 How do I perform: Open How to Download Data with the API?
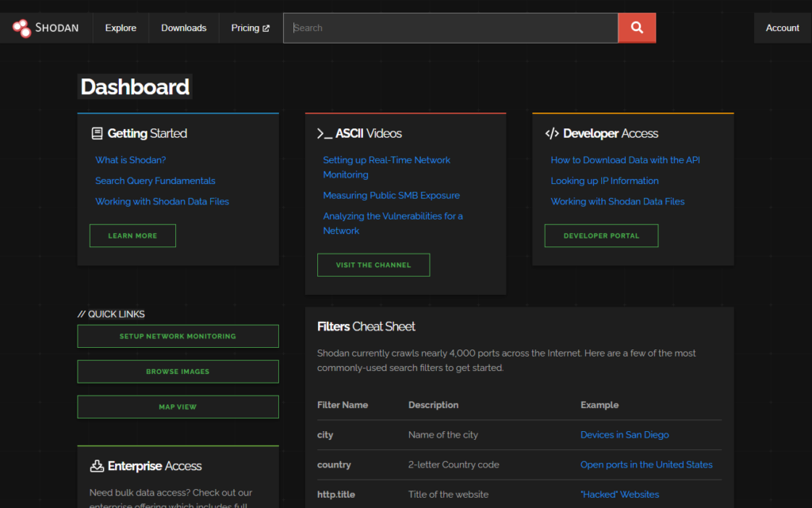pyautogui.click(x=625, y=160)
